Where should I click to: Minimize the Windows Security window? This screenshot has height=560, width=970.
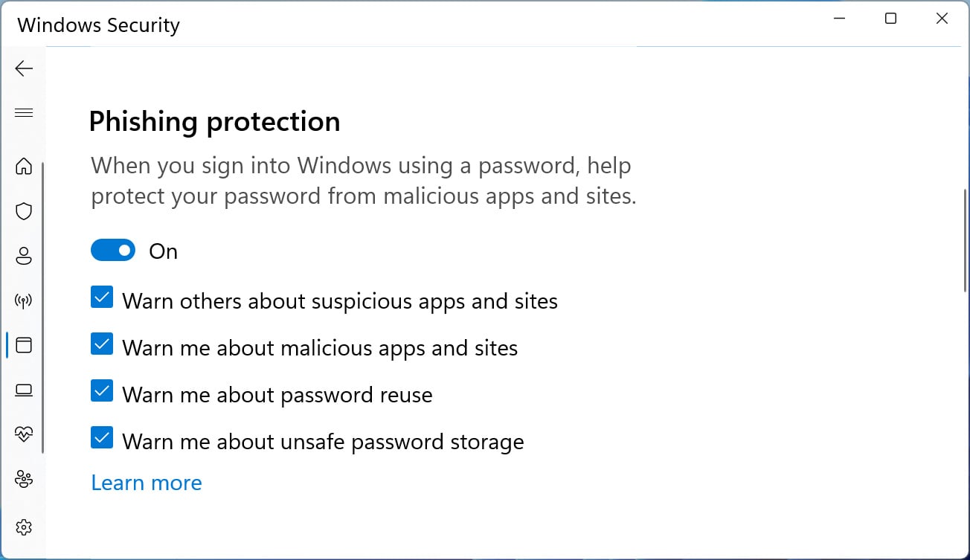point(839,19)
